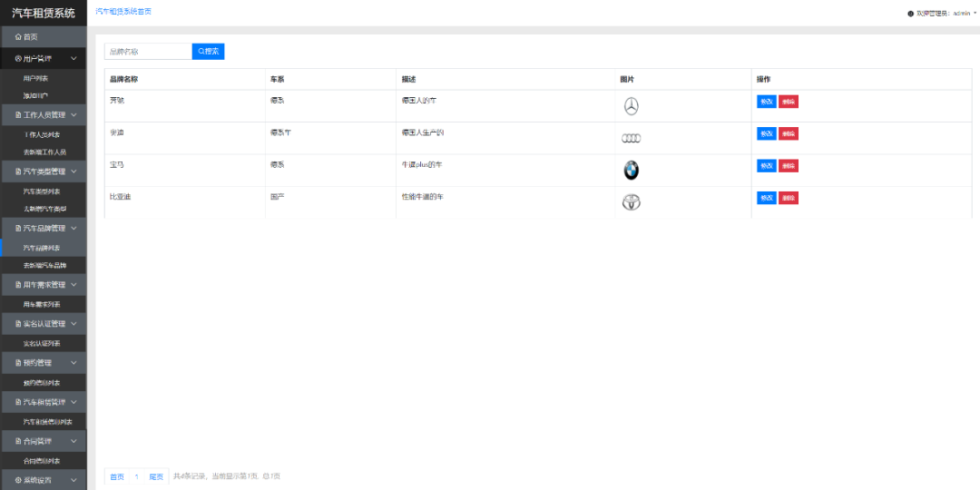Viewport: 980px width, 490px height.
Task: Click the 性能牛逼的车 description cell
Action: 505,202
